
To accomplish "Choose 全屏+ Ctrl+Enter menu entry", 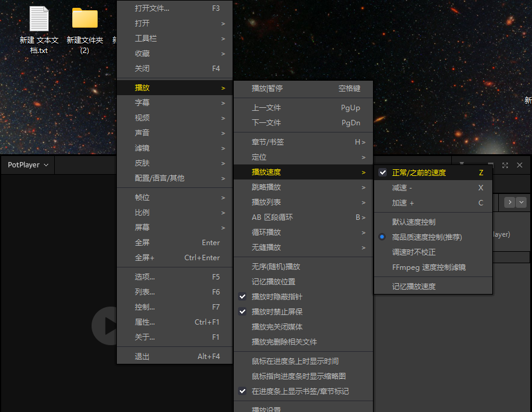I will coord(175,258).
